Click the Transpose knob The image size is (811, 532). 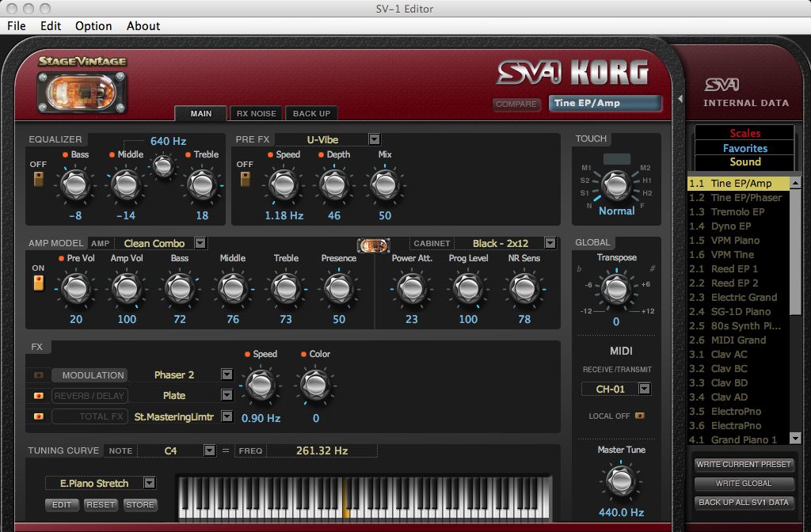616,288
